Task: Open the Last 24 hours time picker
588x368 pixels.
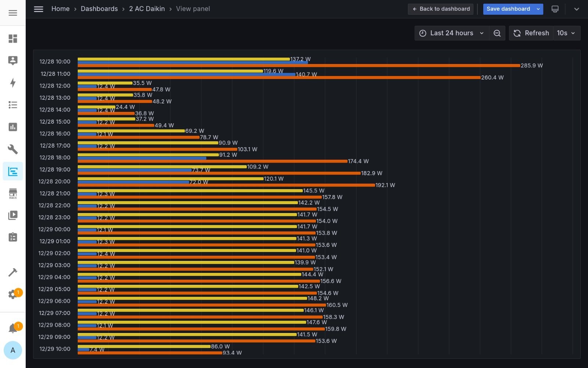Action: point(452,33)
